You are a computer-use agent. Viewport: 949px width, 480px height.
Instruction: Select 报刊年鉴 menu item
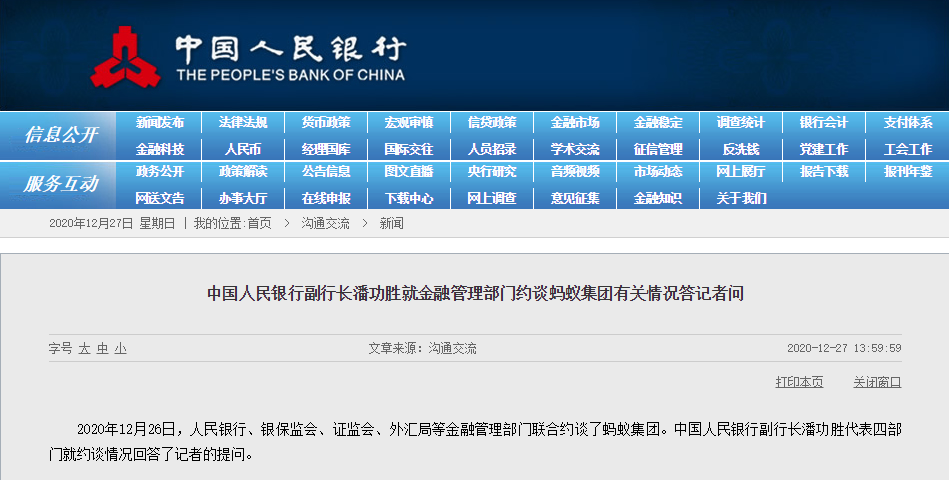click(908, 171)
